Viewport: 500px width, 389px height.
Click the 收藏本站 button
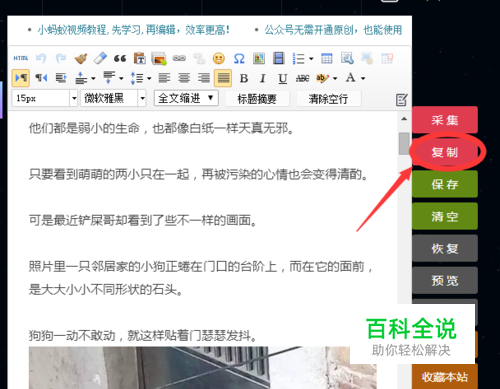[x=445, y=377]
